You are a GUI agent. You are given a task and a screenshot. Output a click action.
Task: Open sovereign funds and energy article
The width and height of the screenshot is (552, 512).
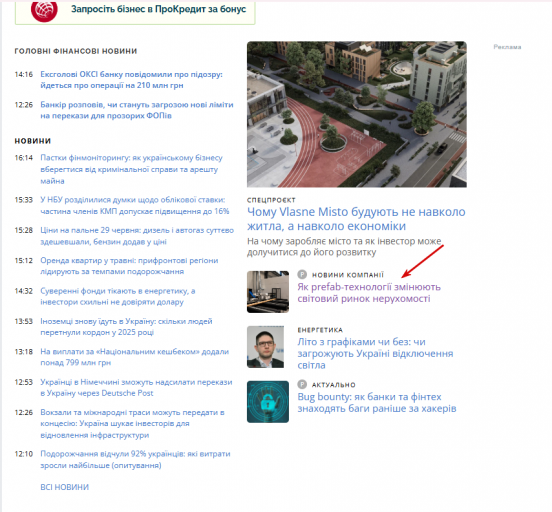click(118, 296)
